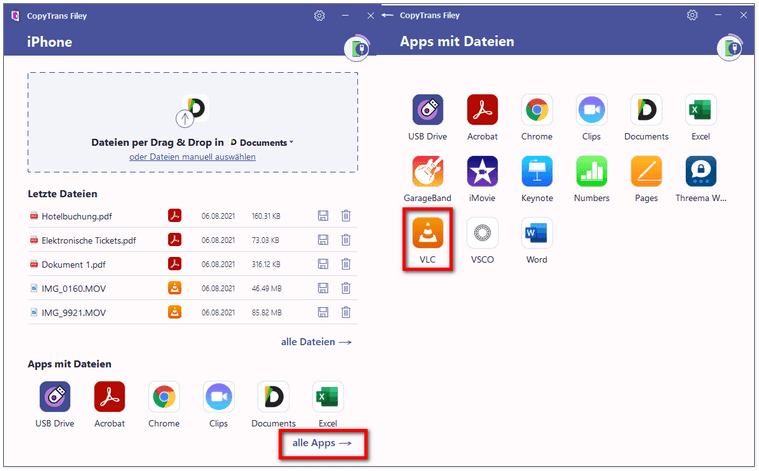Click the '160.31 KB' file size
Screen dimensions: 759x471
[266, 216]
